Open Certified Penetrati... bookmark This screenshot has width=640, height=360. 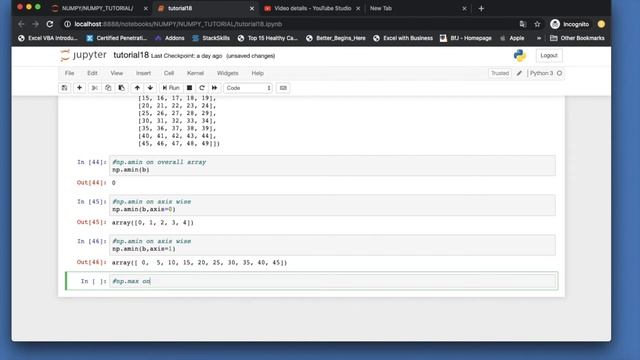tap(117, 38)
